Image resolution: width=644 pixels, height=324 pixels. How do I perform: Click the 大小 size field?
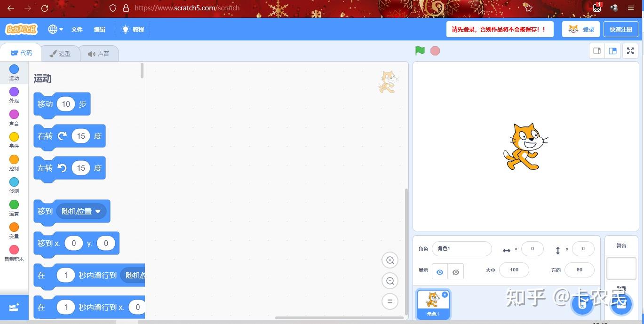(514, 269)
